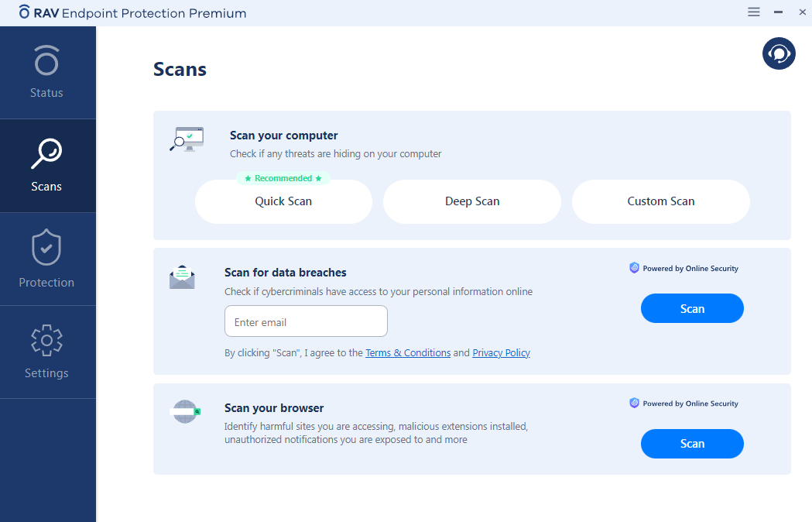Open the Settings gear icon

click(x=46, y=341)
